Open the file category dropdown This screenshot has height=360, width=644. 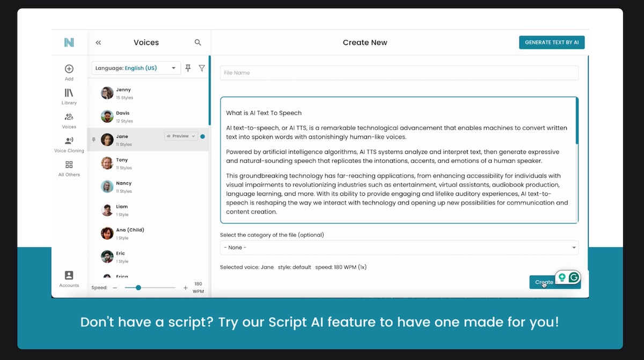tap(399, 247)
